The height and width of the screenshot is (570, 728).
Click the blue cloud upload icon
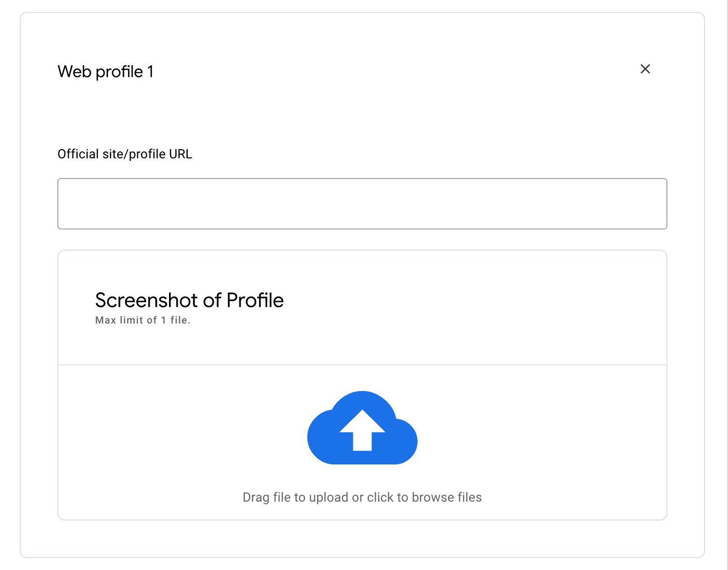pos(362,428)
